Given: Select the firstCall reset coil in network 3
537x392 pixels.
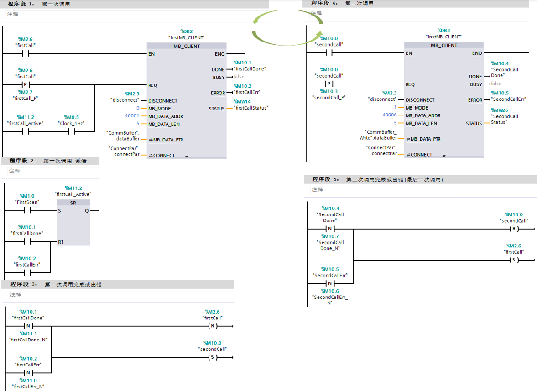Looking at the screenshot, I should tap(212, 326).
